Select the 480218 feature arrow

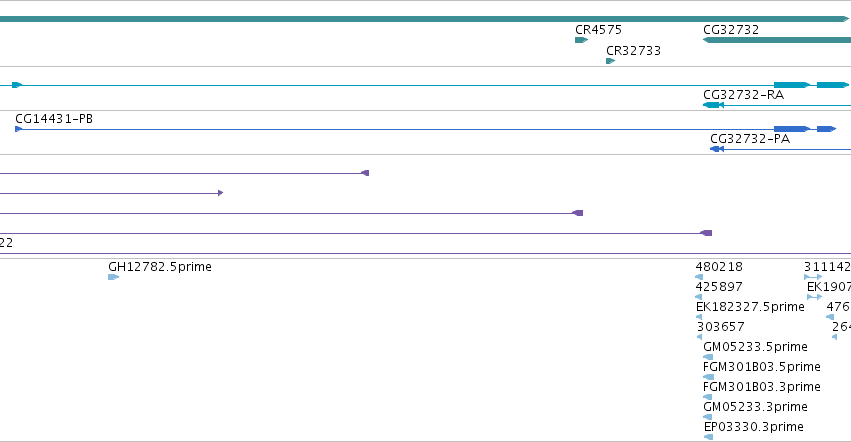tap(699, 277)
